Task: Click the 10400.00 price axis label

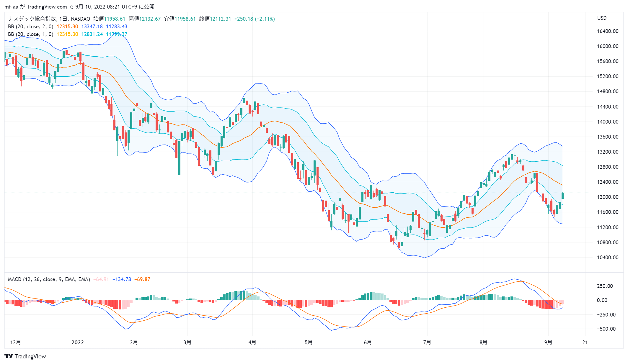Action: tap(608, 258)
